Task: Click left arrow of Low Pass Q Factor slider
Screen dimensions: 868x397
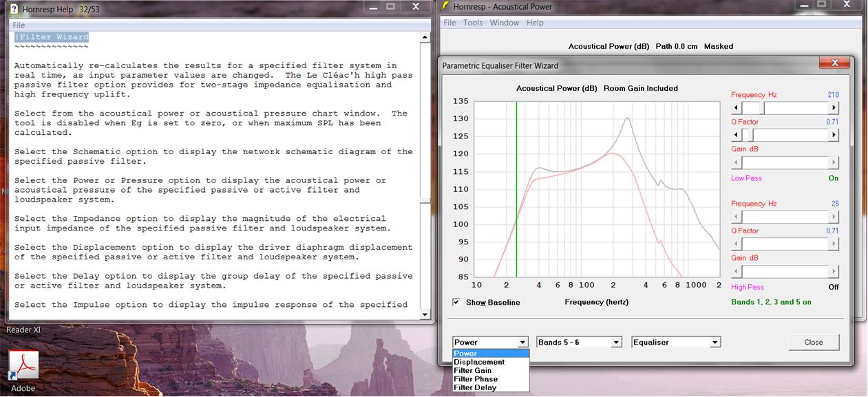Action: pos(737,135)
